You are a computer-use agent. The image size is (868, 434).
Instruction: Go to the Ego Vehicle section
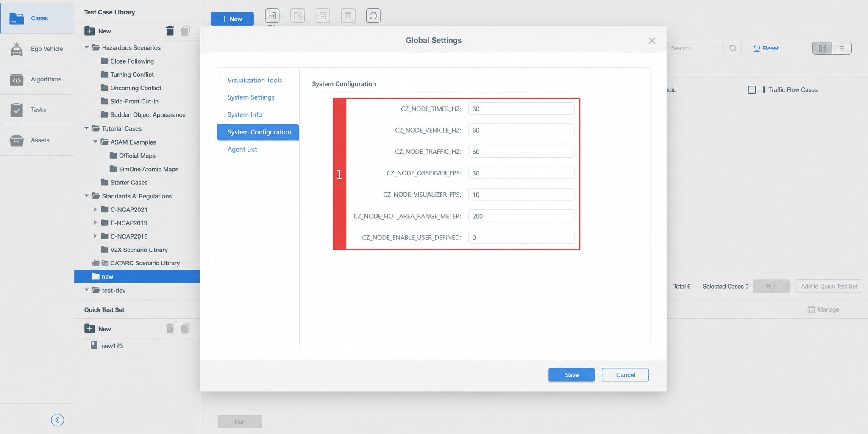(x=37, y=49)
